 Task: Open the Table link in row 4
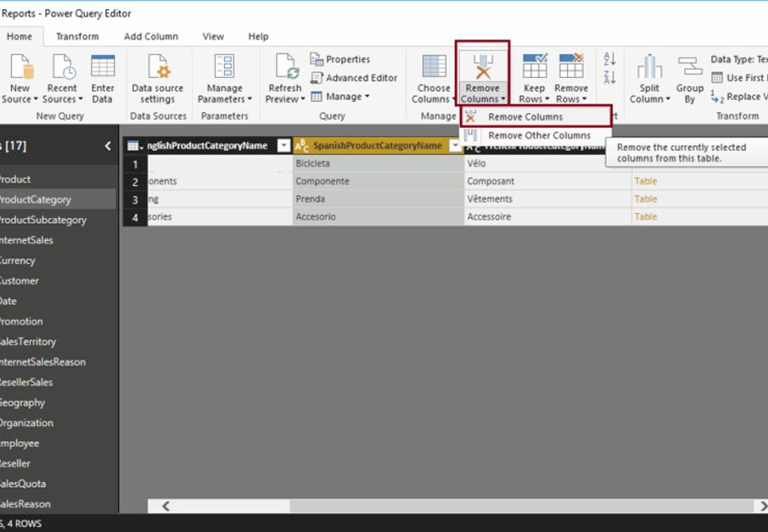click(x=646, y=216)
